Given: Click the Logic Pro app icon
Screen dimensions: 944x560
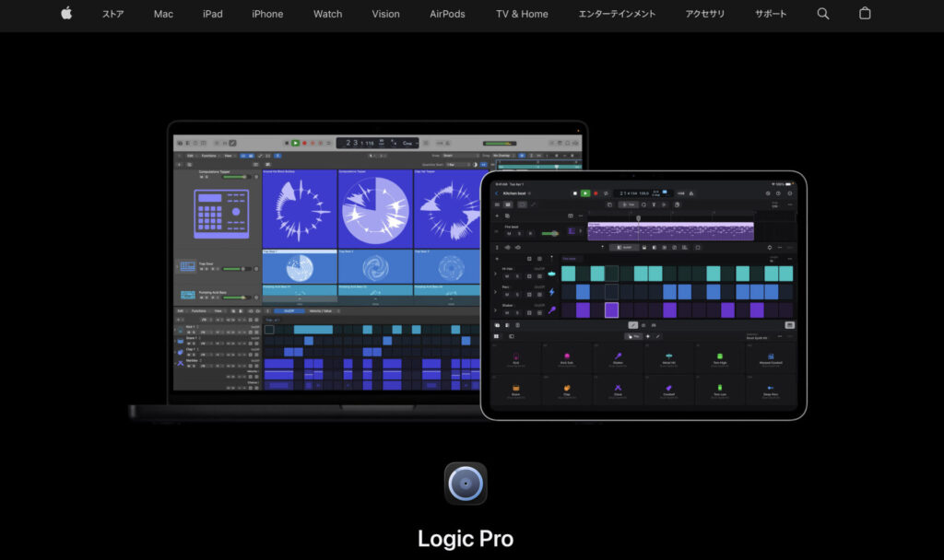Looking at the screenshot, I should (x=466, y=484).
